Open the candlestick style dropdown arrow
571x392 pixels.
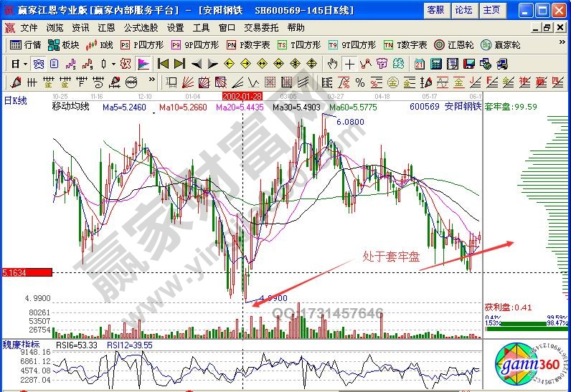(113, 63)
